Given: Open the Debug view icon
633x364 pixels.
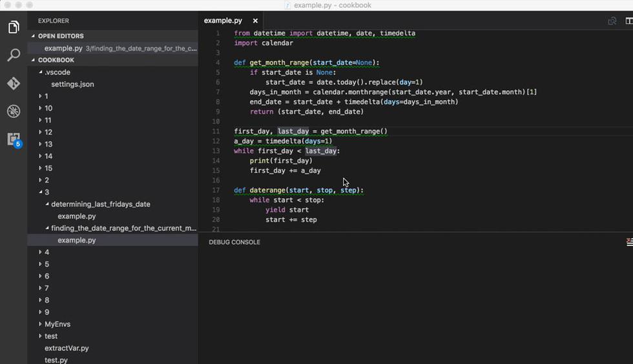Looking at the screenshot, I should [x=14, y=111].
